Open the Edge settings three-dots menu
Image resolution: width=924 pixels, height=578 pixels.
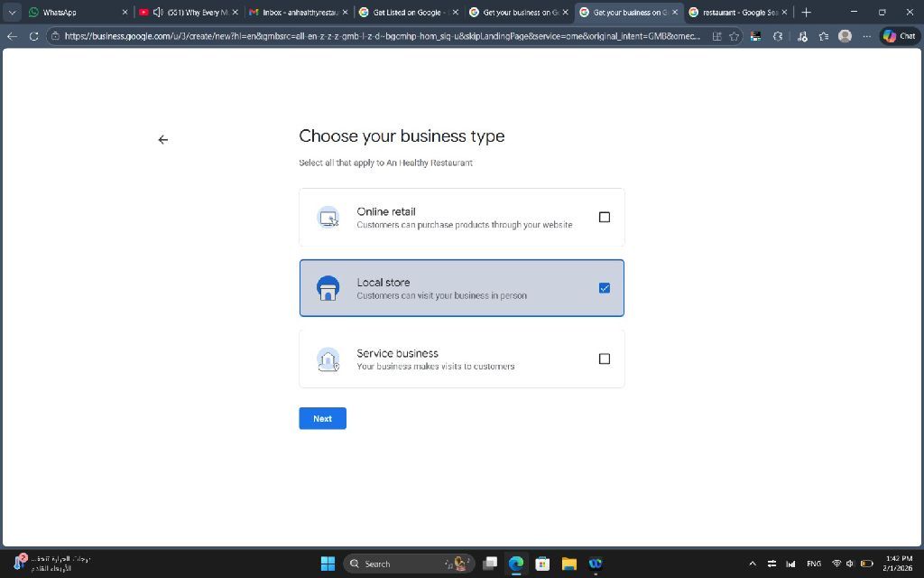point(867,36)
